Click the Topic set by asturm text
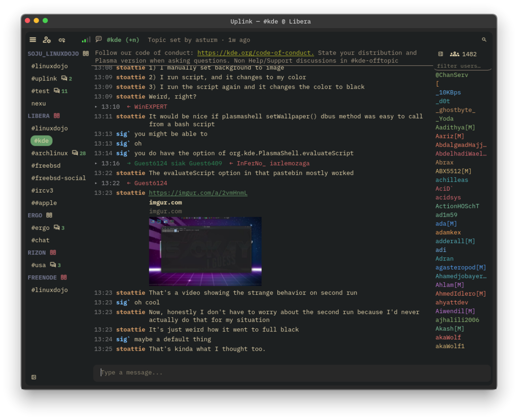This screenshot has height=420, width=518. click(183, 40)
